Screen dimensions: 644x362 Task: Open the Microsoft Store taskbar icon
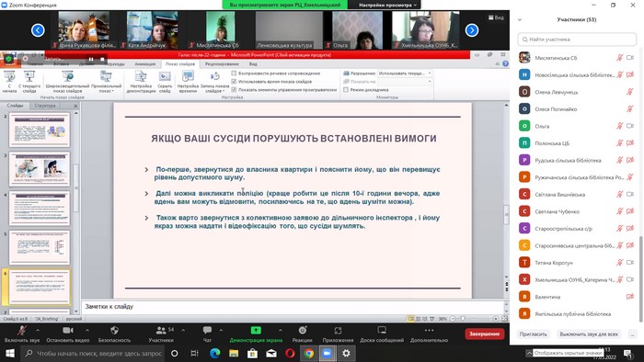pyautogui.click(x=253, y=353)
